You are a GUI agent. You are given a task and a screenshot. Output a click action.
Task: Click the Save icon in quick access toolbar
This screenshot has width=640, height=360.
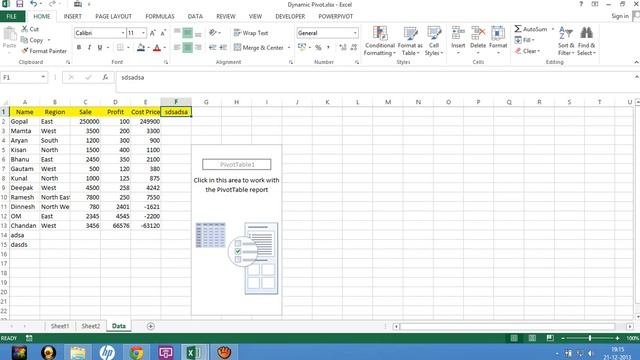(x=19, y=4)
